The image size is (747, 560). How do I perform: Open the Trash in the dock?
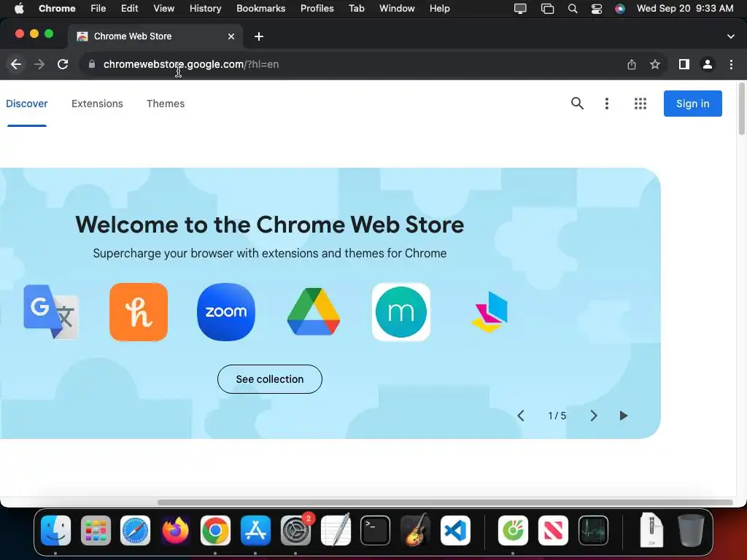(x=691, y=530)
